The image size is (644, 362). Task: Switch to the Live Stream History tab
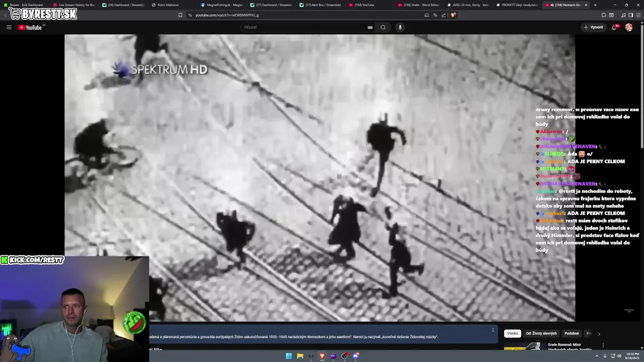(x=74, y=5)
